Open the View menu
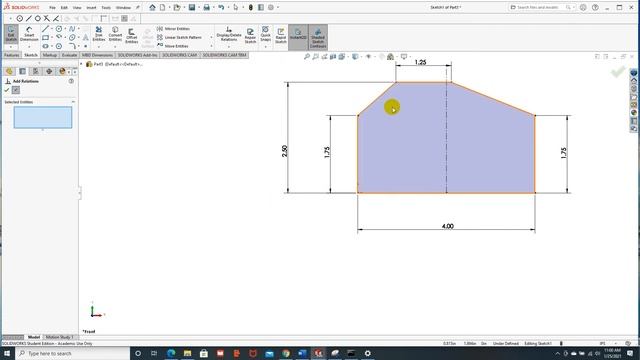Image resolution: width=640 pixels, height=360 pixels. (x=77, y=8)
